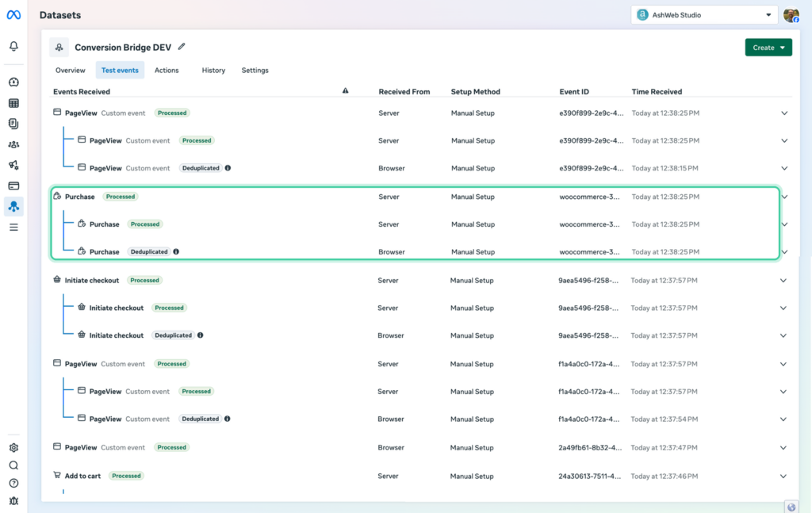812x513 pixels.
Task: Open the documents icon in sidebar
Action: click(14, 124)
